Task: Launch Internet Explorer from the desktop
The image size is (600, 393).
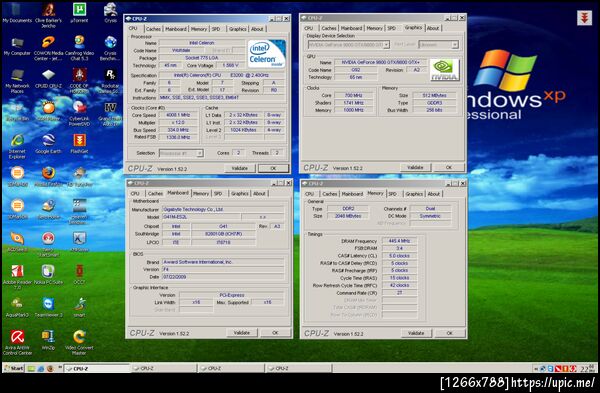Action: click(x=17, y=147)
